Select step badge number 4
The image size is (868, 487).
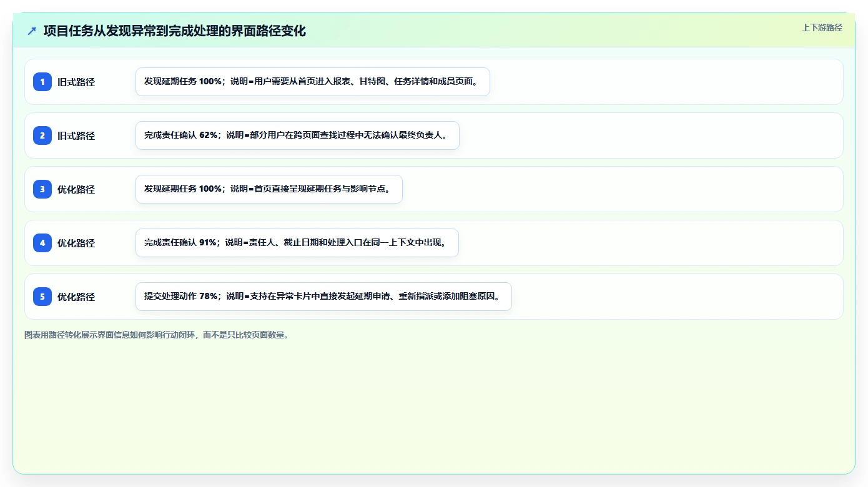click(x=42, y=243)
